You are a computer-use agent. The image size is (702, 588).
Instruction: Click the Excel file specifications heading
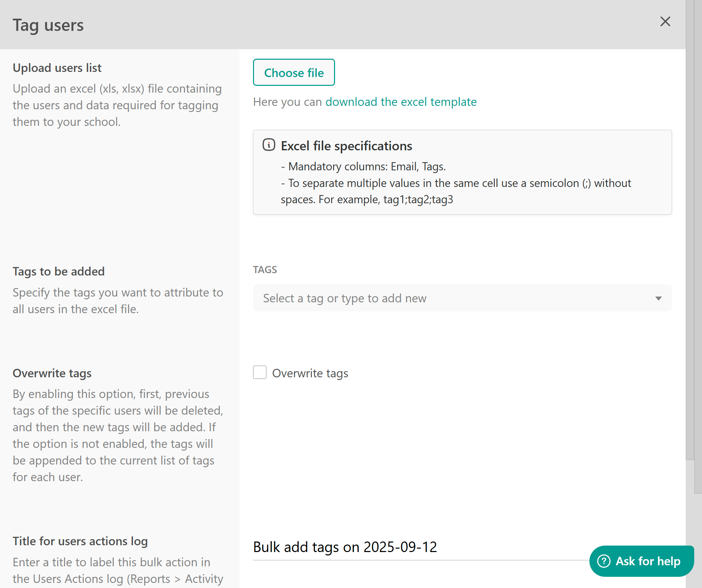(x=346, y=146)
